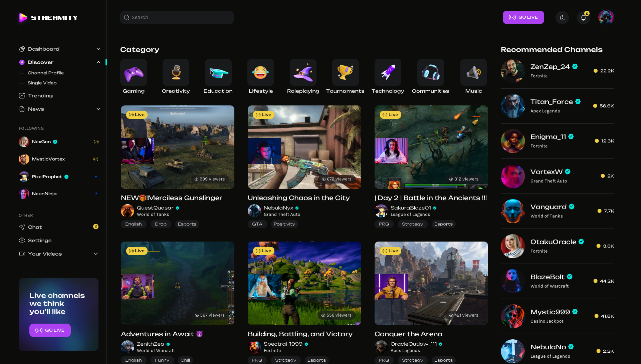Open the Tournaments category

(345, 72)
